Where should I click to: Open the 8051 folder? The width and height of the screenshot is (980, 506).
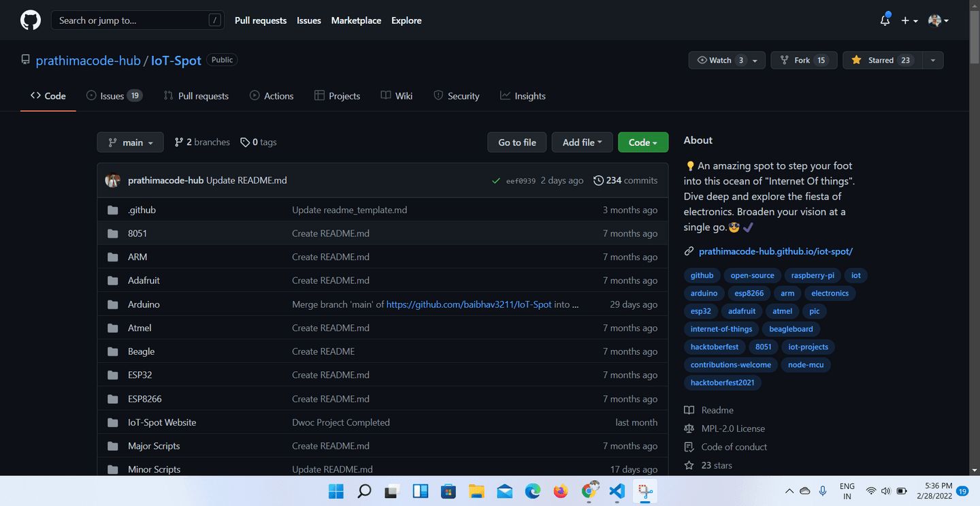pyautogui.click(x=137, y=234)
